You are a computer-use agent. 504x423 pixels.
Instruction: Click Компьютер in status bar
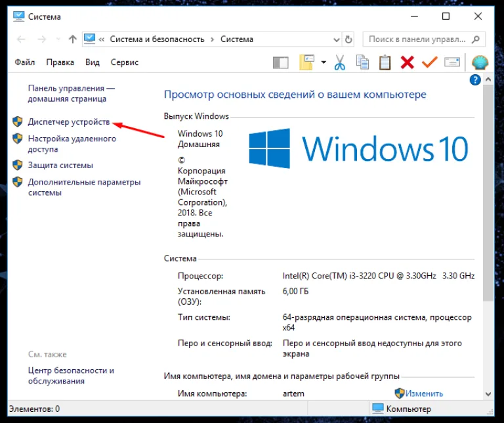click(x=402, y=409)
